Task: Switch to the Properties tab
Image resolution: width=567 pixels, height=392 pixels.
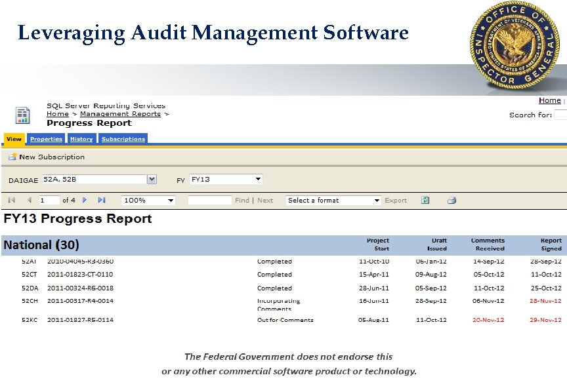Action: 47,139
